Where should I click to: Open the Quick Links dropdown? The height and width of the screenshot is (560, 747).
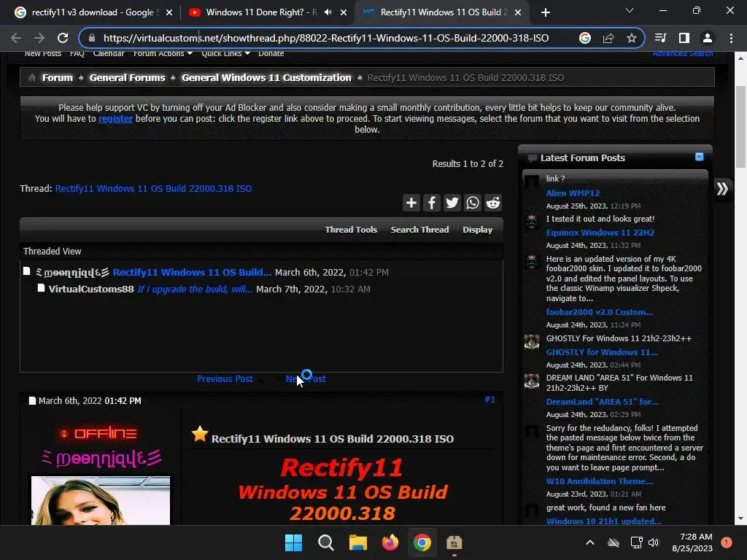(225, 54)
